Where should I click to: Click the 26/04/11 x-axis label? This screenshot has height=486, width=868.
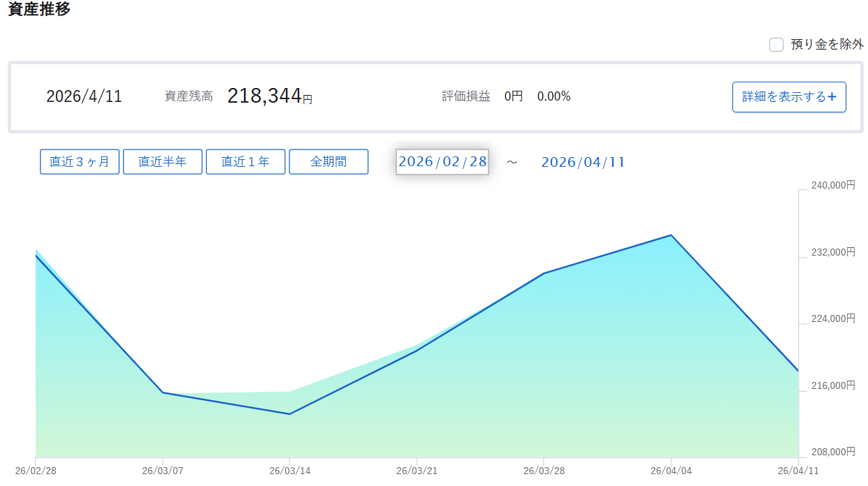(x=798, y=471)
